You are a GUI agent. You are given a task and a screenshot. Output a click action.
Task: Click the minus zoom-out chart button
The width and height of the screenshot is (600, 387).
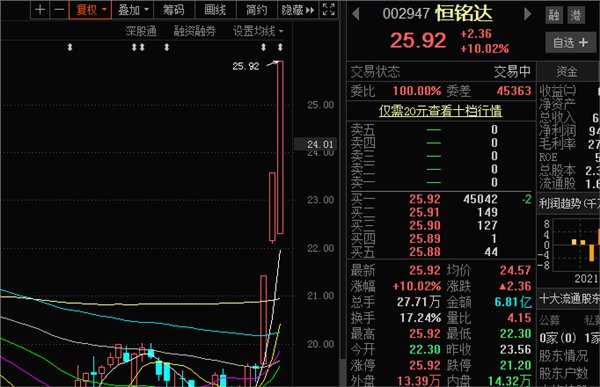tap(59, 10)
